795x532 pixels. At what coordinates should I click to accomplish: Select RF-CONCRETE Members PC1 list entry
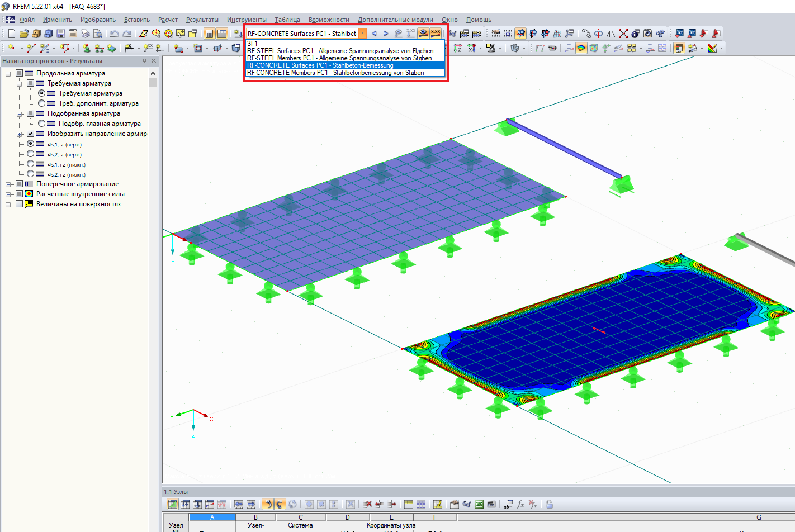pos(346,73)
